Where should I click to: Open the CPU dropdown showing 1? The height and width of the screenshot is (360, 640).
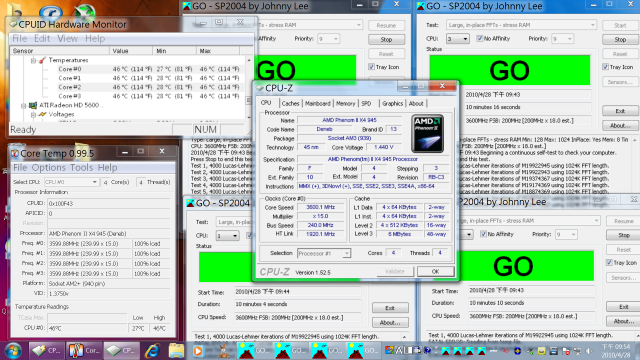[x=235, y=236]
